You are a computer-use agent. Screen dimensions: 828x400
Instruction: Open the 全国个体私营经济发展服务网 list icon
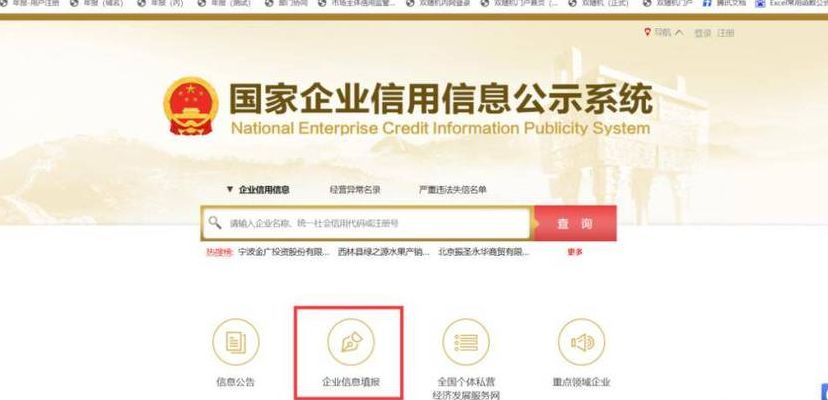466,342
